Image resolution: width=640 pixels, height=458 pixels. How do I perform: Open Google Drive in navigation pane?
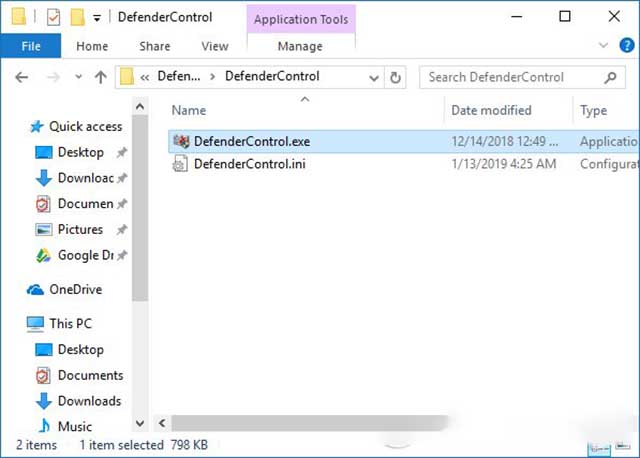click(86, 255)
